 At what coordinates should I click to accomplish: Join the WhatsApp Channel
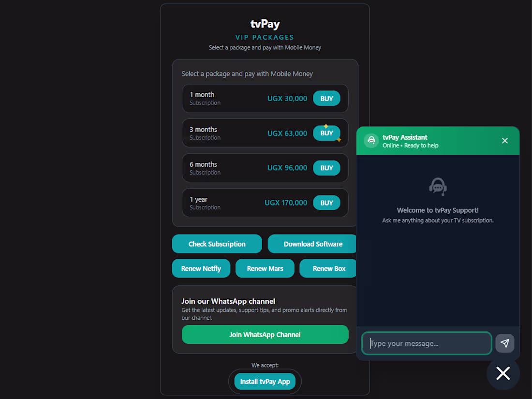tap(265, 334)
